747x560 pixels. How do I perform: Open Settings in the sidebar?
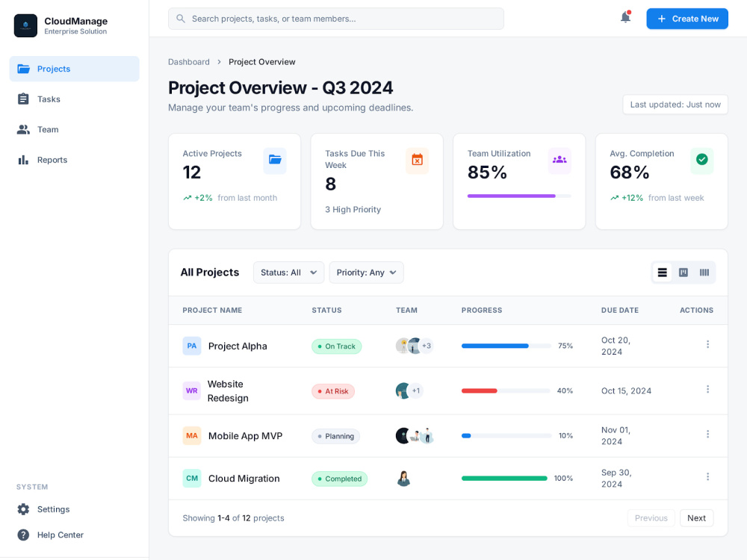[74, 509]
